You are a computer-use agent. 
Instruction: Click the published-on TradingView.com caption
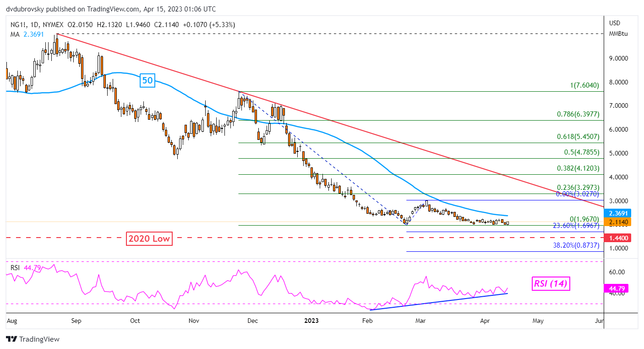pyautogui.click(x=111, y=9)
